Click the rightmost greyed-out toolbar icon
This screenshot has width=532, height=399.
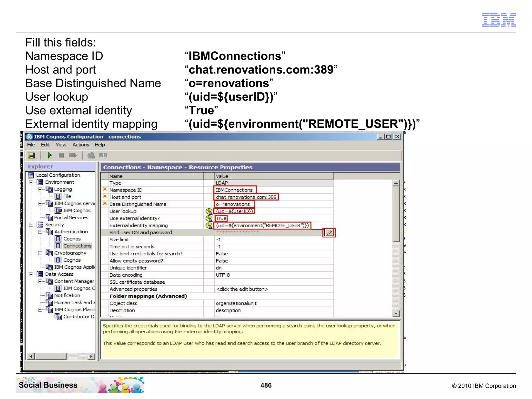(x=103, y=155)
